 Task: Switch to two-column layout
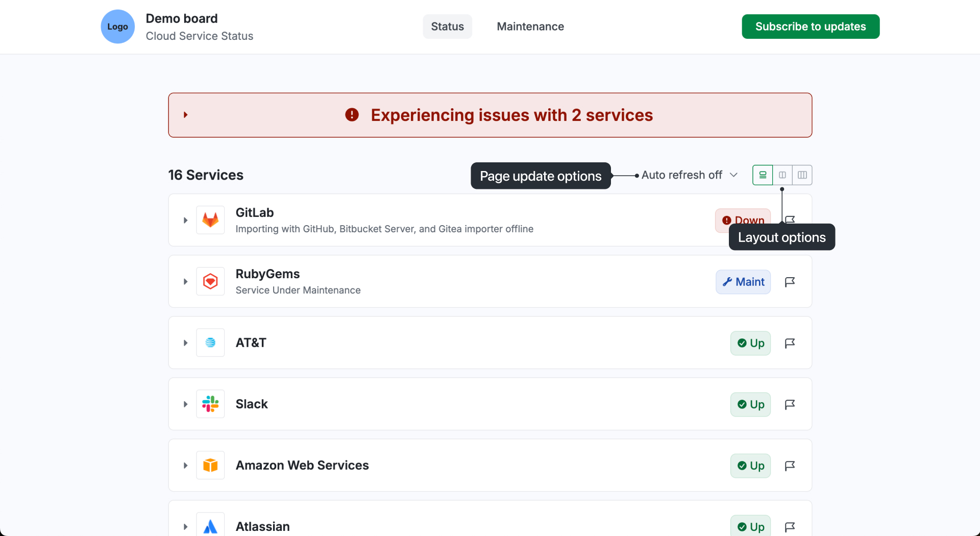(x=782, y=175)
